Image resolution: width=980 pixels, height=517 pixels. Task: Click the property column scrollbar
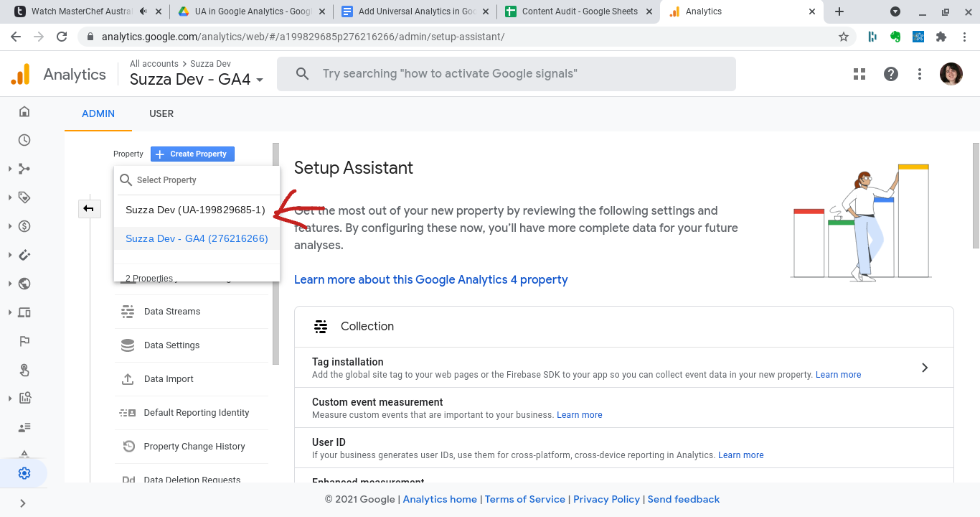click(x=275, y=253)
